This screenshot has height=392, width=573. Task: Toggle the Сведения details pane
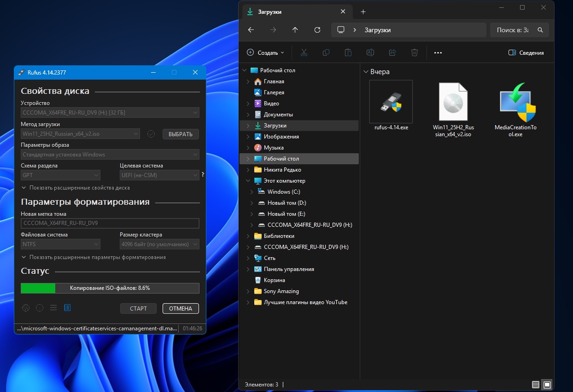click(x=526, y=52)
